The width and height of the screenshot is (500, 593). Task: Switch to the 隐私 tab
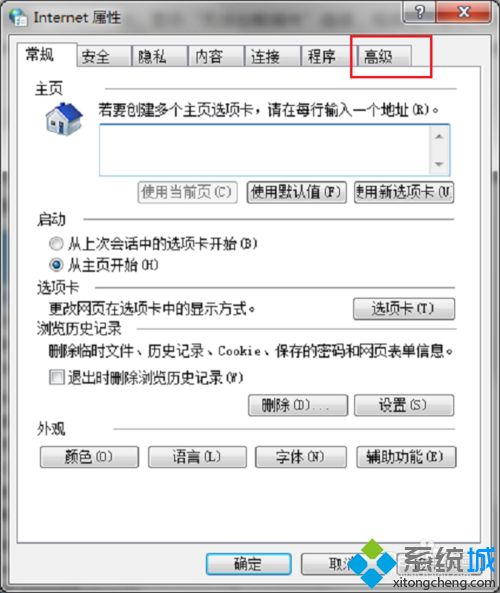point(160,56)
